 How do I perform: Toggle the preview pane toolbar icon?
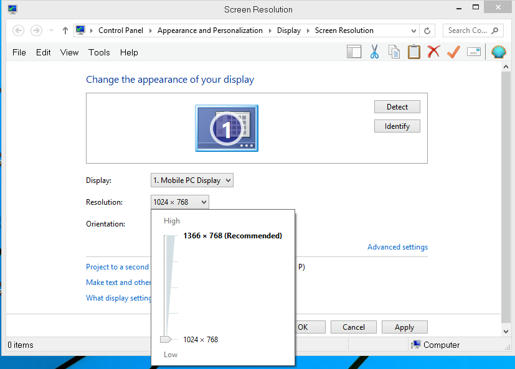[x=354, y=52]
